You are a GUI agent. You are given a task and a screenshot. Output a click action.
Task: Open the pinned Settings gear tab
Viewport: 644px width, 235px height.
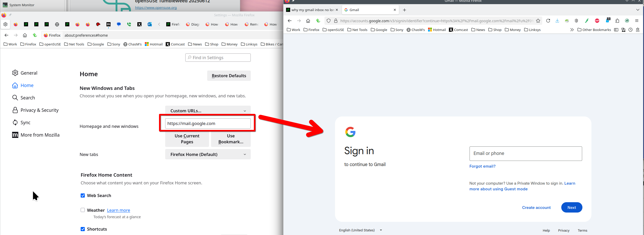tap(5, 24)
